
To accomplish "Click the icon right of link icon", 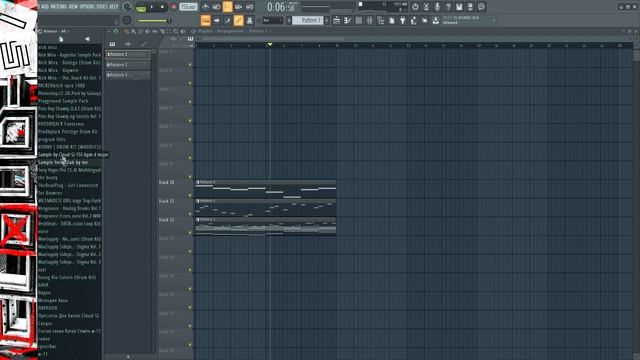I will coord(249,20).
